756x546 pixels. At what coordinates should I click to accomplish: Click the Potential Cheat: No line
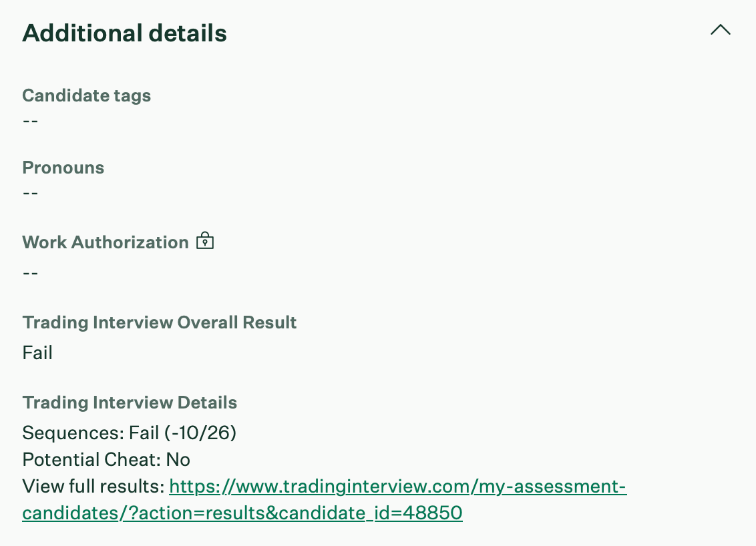coord(106,460)
